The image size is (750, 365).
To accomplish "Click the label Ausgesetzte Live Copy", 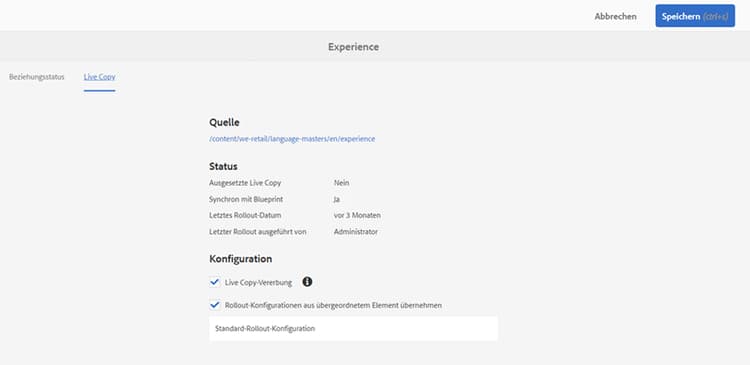I will [245, 183].
